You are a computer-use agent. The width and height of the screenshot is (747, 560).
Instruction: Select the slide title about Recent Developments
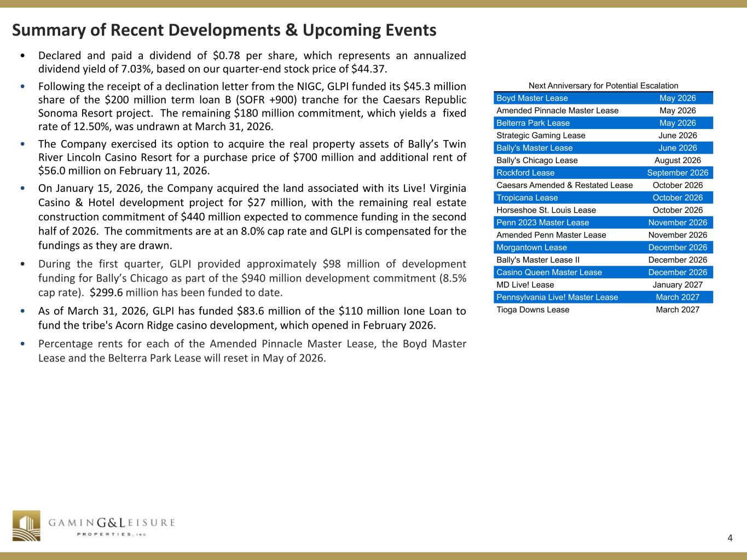pos(224,30)
